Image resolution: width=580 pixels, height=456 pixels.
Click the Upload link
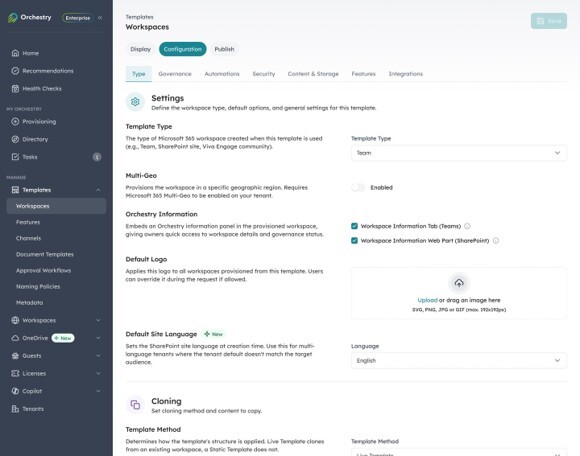(427, 300)
